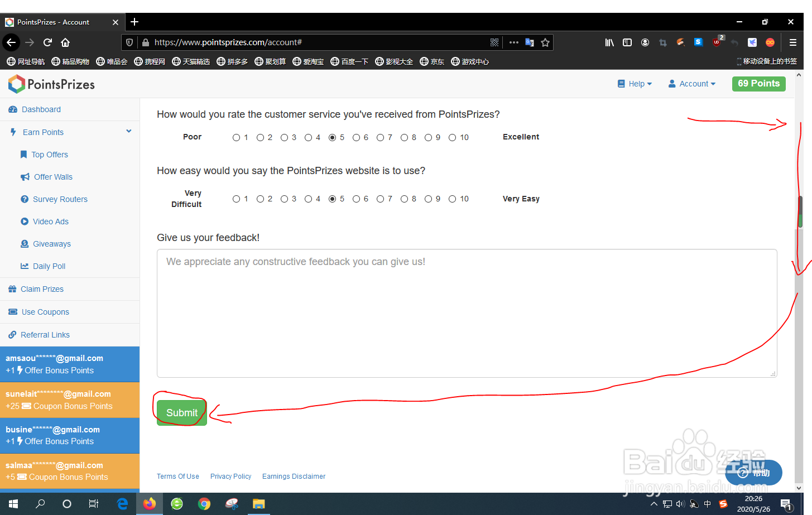The width and height of the screenshot is (812, 515).
Task: Click the page vertical scrollbar thumb
Action: click(800, 211)
